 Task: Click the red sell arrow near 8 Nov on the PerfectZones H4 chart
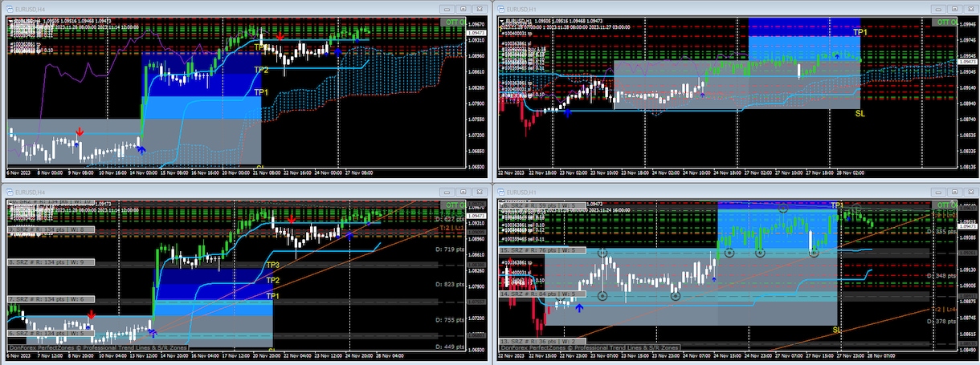92,315
